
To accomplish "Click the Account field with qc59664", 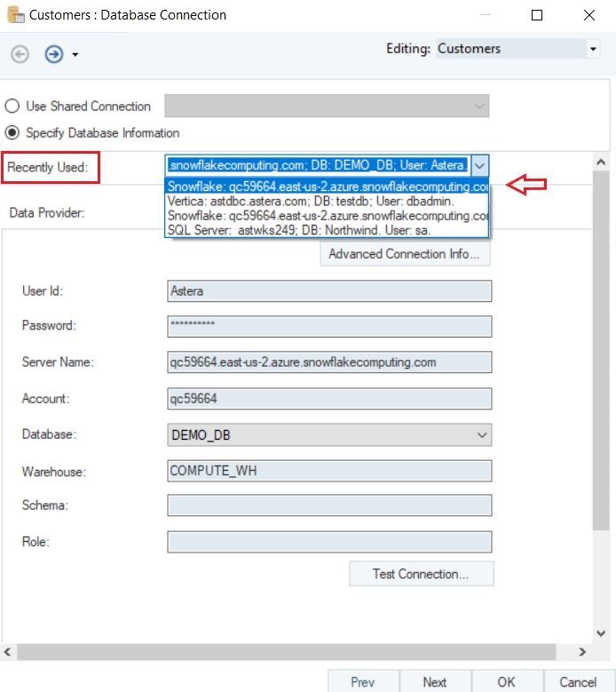I will pos(329,399).
